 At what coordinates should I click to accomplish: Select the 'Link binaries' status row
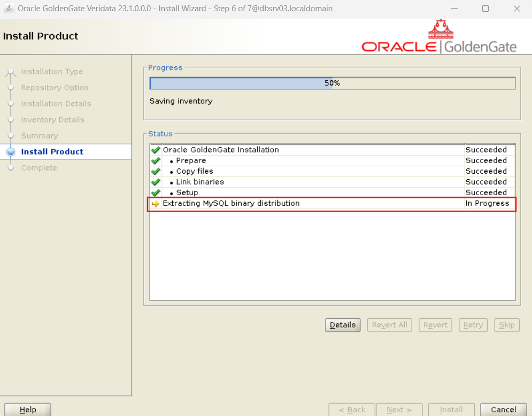click(x=333, y=182)
